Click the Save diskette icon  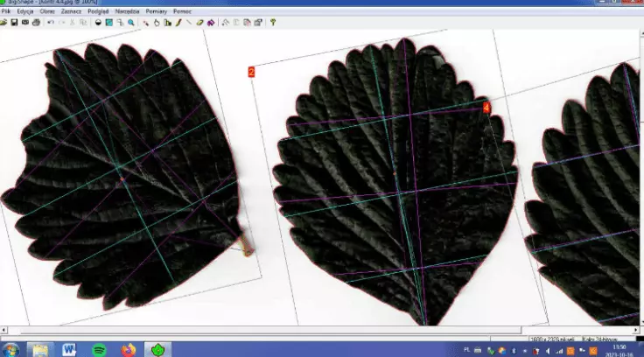tap(15, 22)
